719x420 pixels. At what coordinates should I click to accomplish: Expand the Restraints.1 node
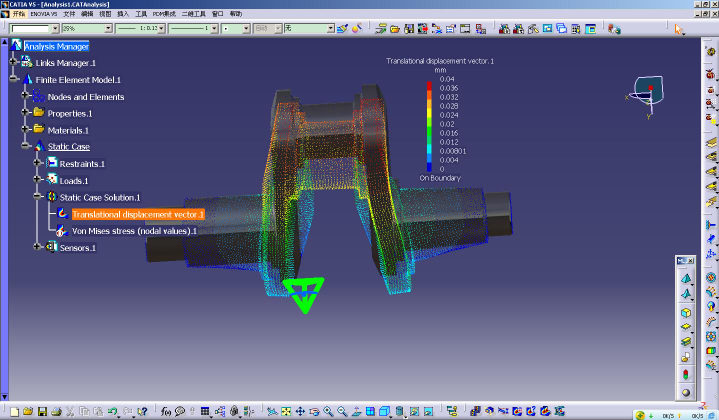tap(38, 162)
